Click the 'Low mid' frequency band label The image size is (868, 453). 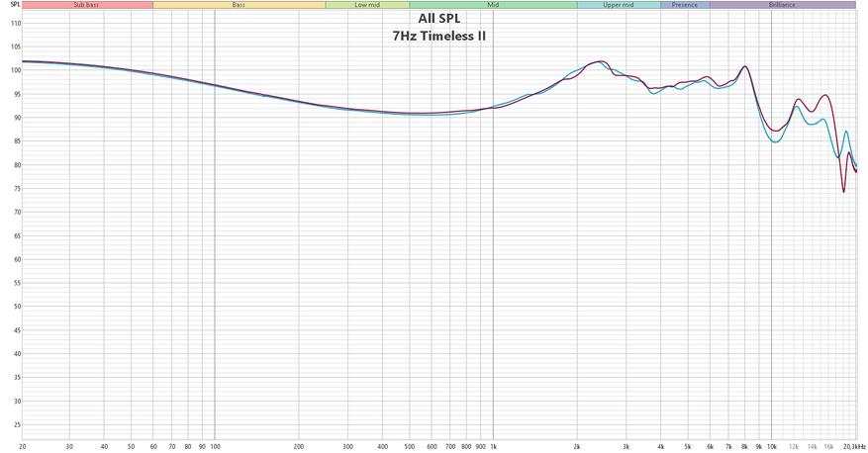(x=367, y=4)
